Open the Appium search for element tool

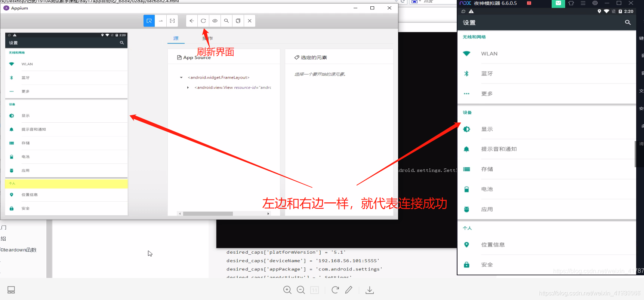click(227, 21)
